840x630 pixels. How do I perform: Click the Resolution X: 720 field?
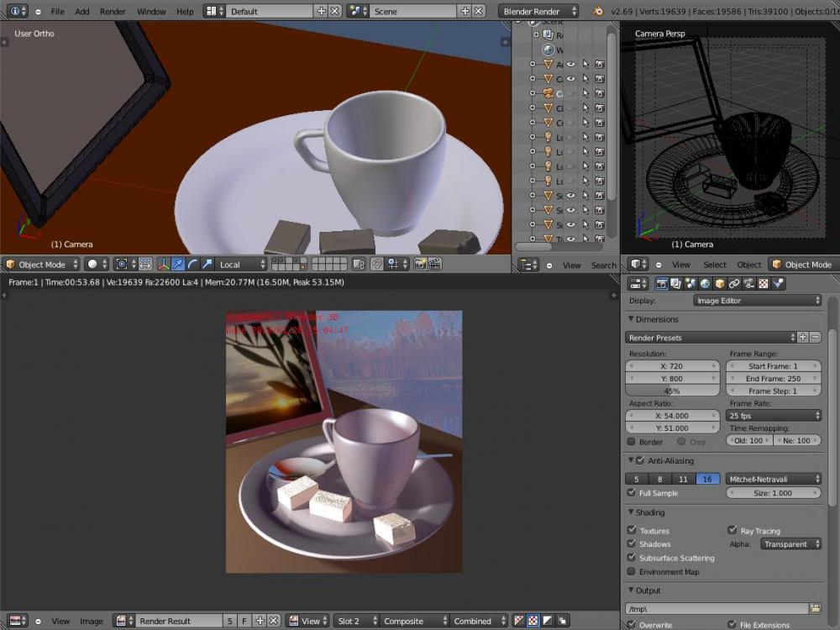[673, 366]
